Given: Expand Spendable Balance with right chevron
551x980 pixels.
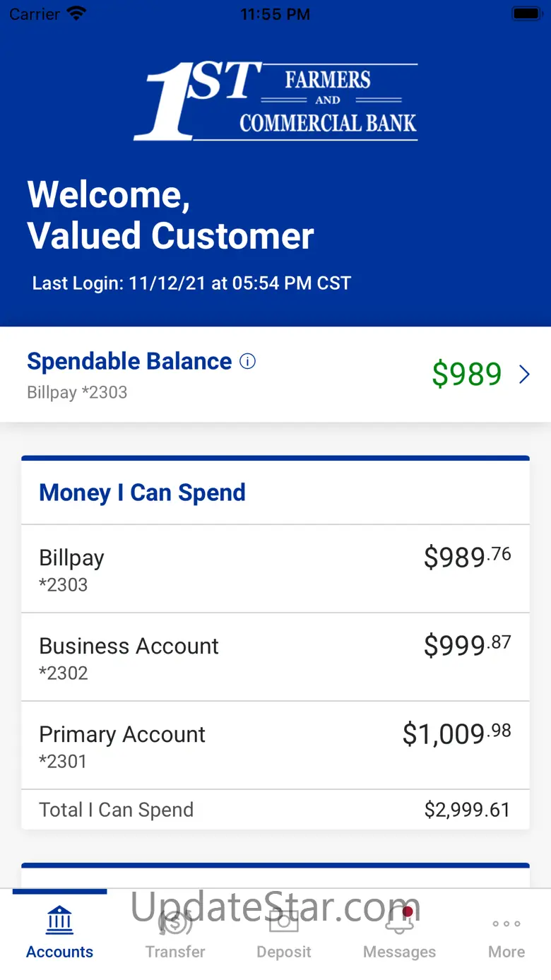Looking at the screenshot, I should pyautogui.click(x=524, y=374).
